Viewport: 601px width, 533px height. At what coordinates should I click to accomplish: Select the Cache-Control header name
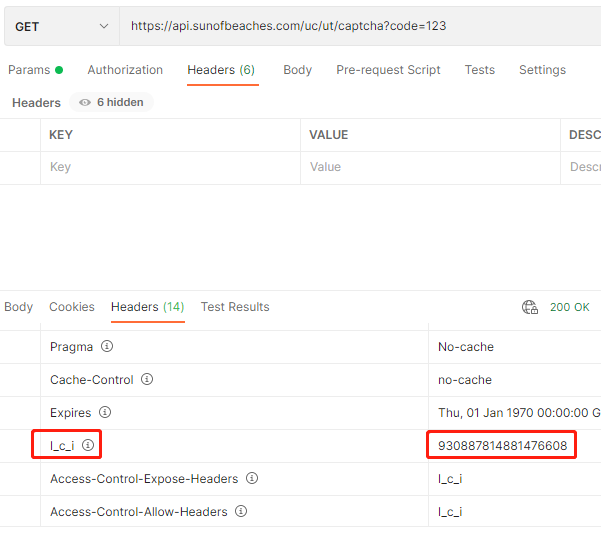coord(92,380)
